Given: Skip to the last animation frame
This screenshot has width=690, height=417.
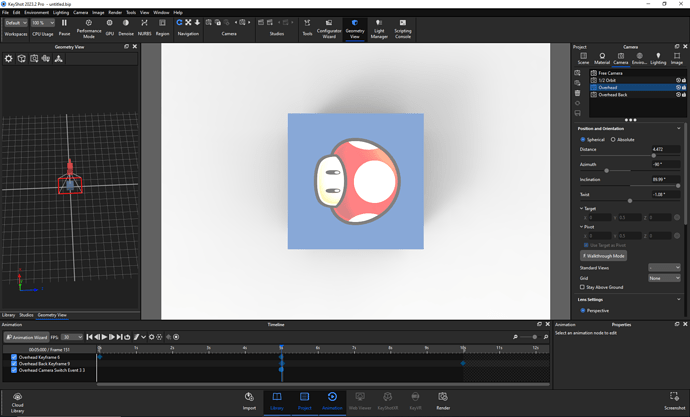Looking at the screenshot, I should coord(119,337).
